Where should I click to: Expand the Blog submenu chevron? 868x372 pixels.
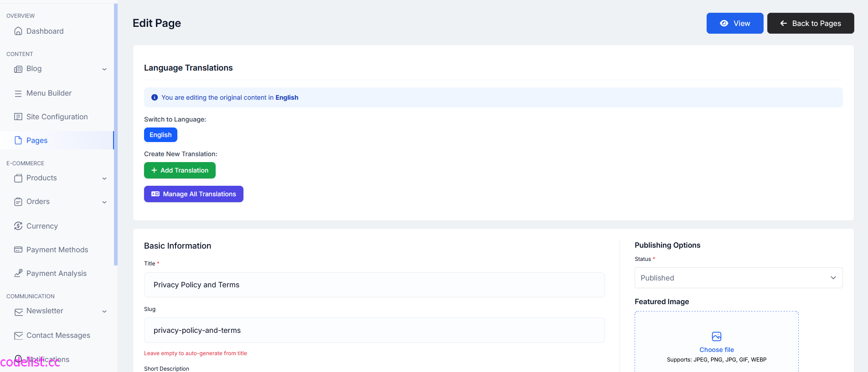point(104,69)
